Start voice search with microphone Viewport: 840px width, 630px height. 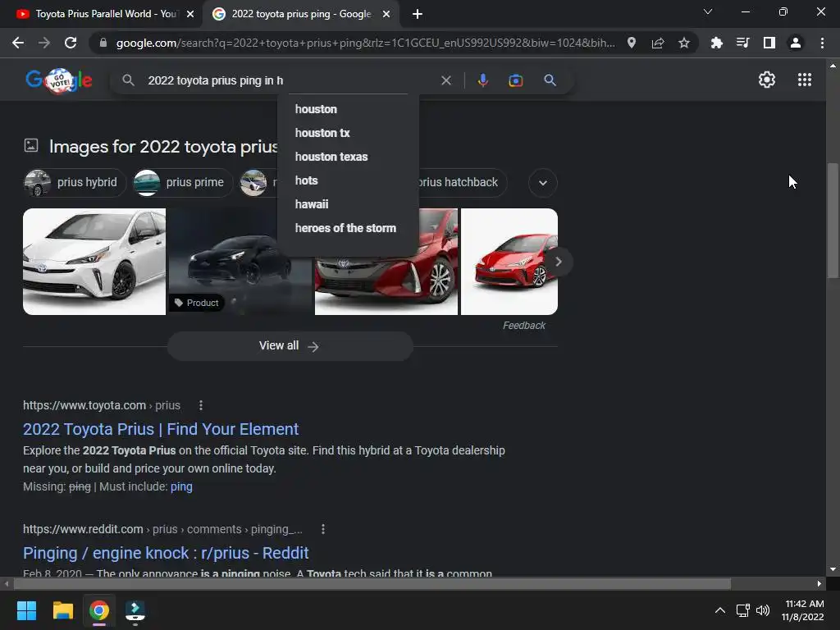[482, 80]
